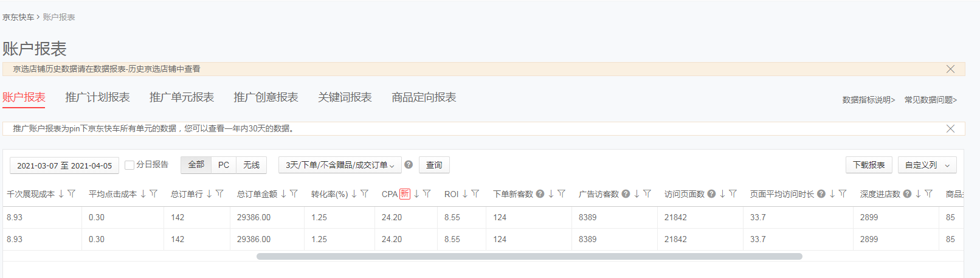Sort by CPA arrow
This screenshot has width=980, height=278.
click(416, 194)
